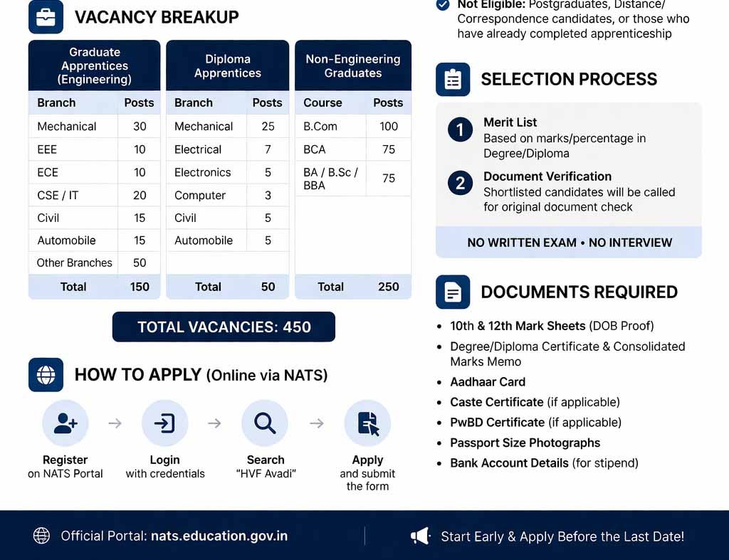Switch to the Vacancy Breakup section heading
Screen dimensions: 729x560
(x=158, y=14)
